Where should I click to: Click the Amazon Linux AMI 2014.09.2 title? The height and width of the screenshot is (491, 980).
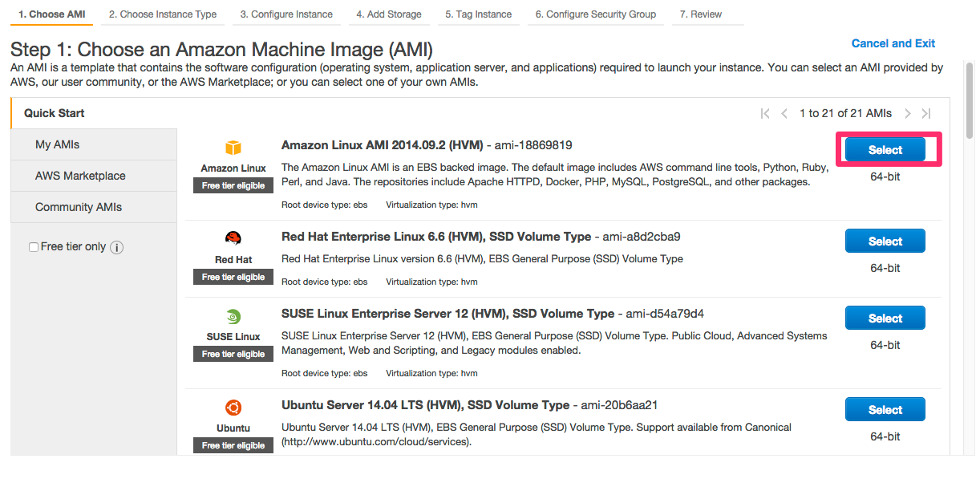pyautogui.click(x=383, y=145)
